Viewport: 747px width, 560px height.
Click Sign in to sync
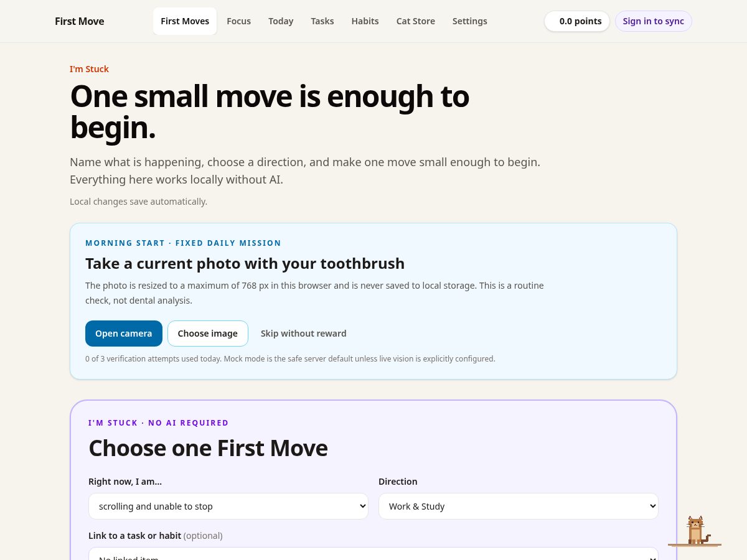[x=653, y=21]
